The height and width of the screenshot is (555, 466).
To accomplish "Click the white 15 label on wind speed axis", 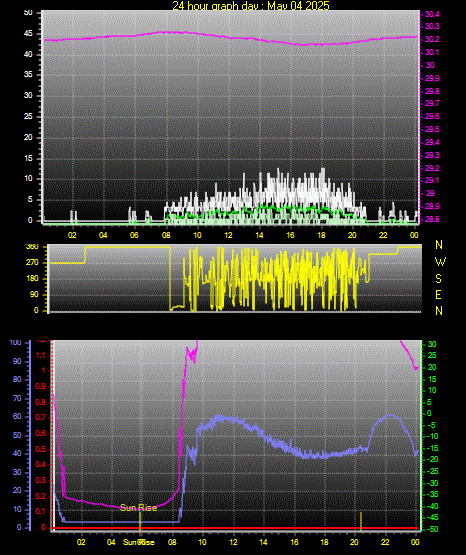I will 28,158.
